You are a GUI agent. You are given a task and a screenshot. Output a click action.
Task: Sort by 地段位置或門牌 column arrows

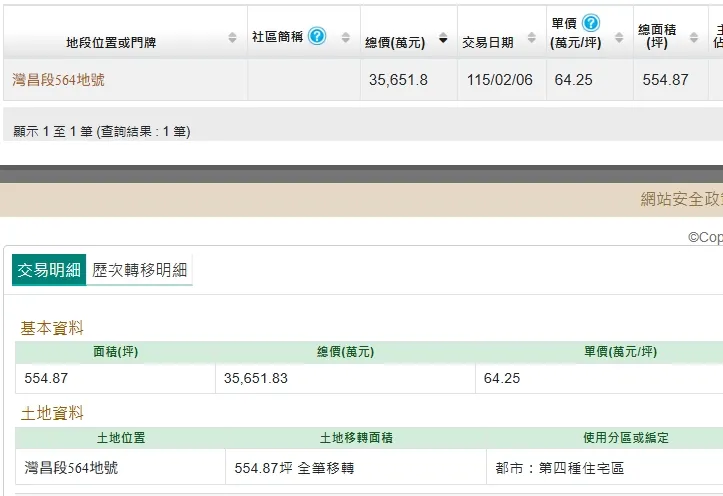click(x=232, y=38)
